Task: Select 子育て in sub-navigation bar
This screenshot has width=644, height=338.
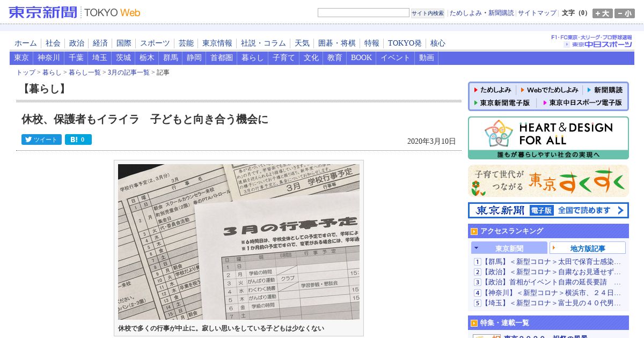Action: (284, 58)
